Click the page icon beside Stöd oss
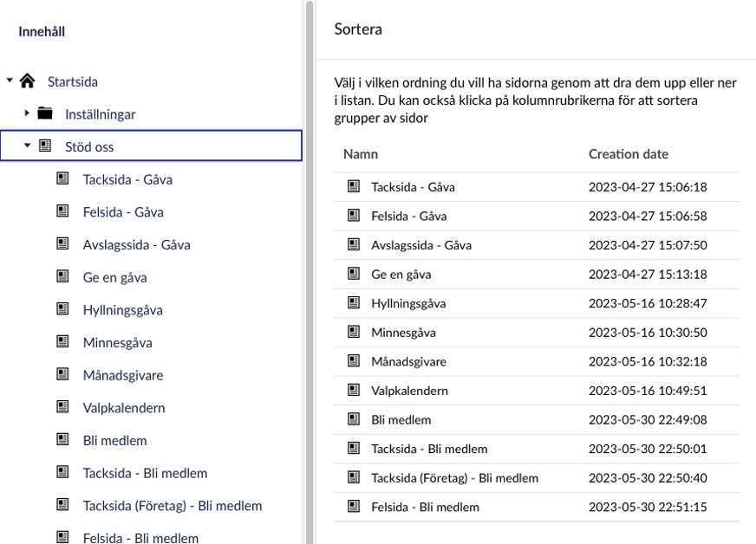Viewport: 756px width, 544px height. 45,146
